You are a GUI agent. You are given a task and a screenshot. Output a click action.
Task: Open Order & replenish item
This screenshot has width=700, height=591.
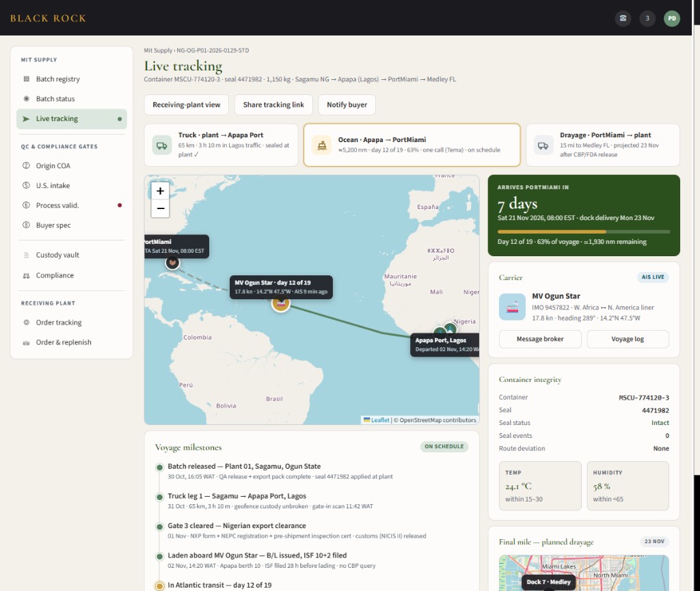point(72,342)
